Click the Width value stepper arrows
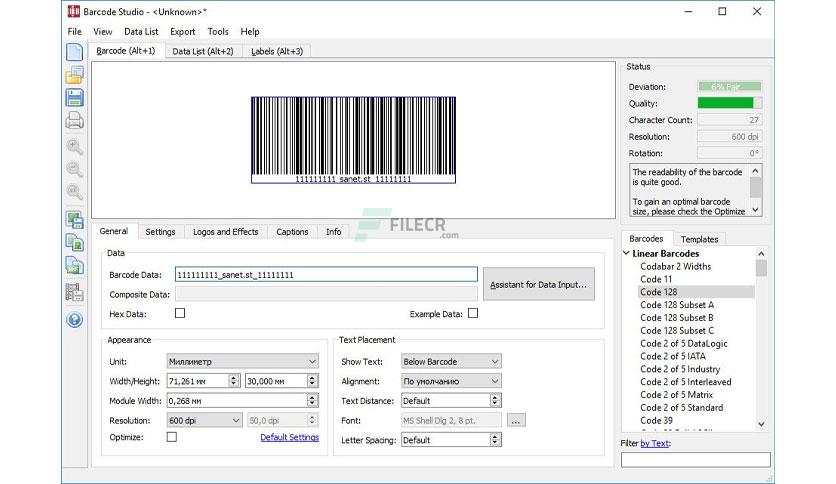Image resolution: width=836 pixels, height=484 pixels. click(234, 381)
